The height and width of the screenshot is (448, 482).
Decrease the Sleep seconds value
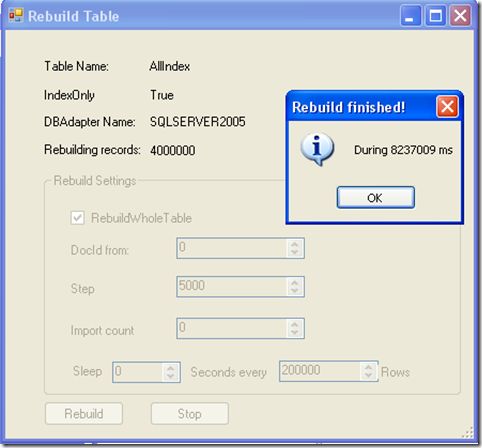(x=171, y=376)
